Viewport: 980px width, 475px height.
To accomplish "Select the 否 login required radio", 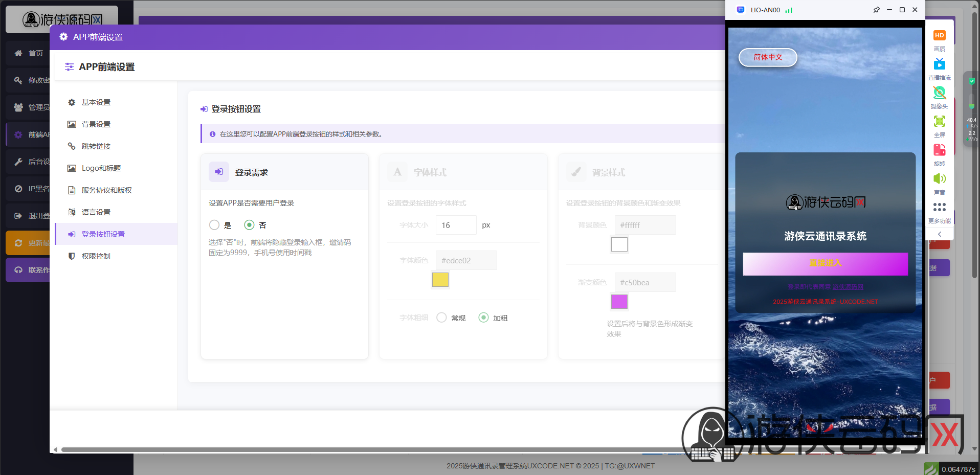I will pyautogui.click(x=249, y=225).
